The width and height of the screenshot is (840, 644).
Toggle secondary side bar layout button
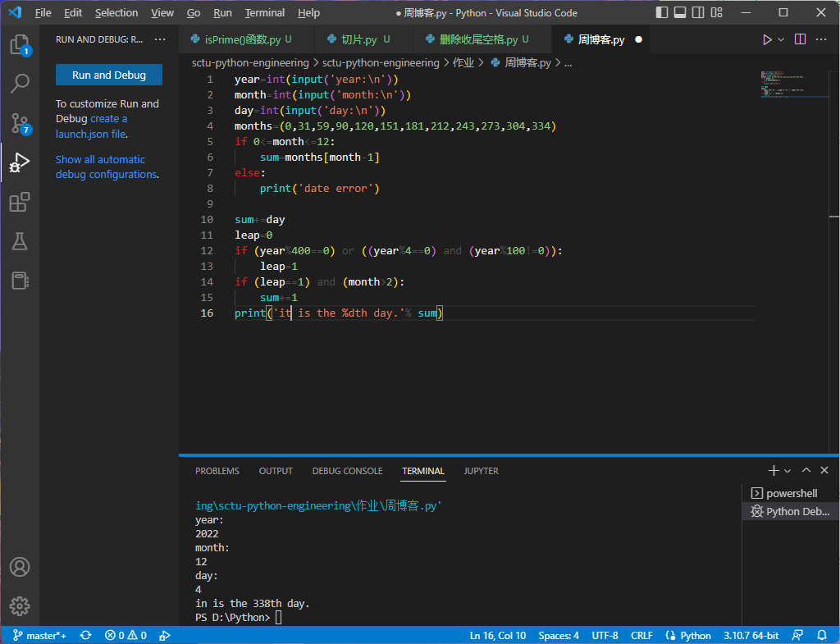697,12
